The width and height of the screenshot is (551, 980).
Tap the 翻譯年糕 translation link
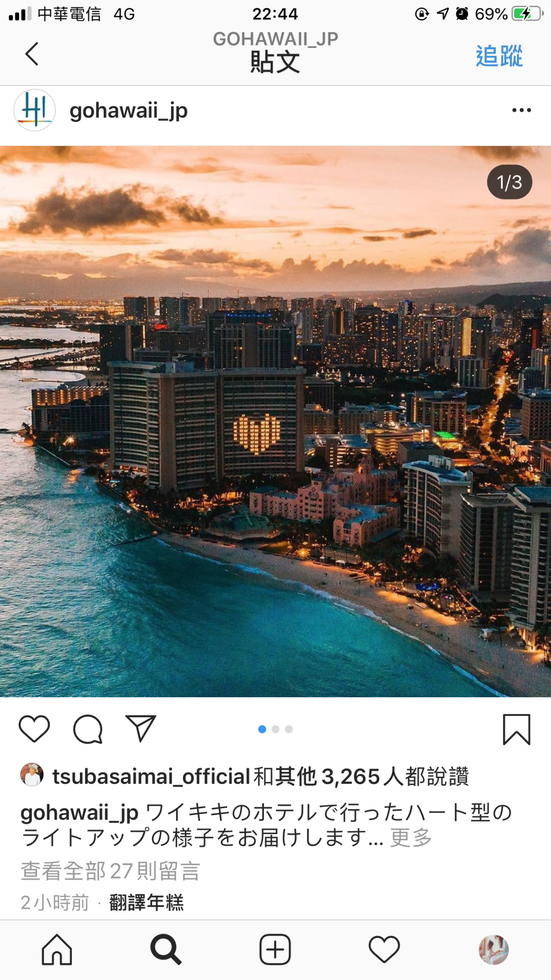pos(146,902)
